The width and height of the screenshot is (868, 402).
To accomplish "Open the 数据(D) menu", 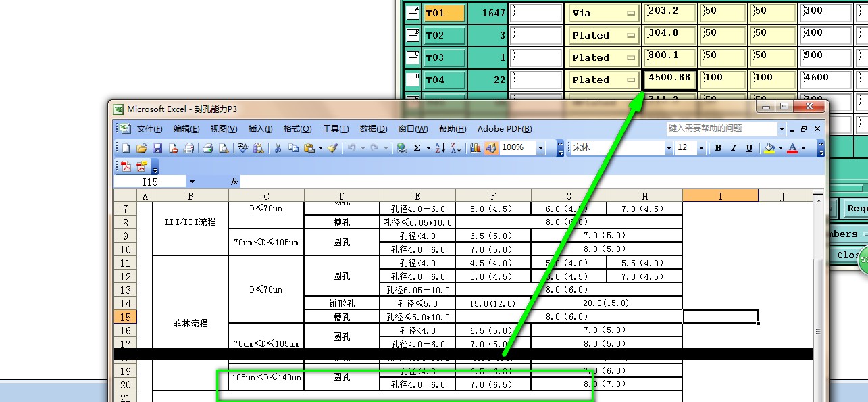I will 374,128.
